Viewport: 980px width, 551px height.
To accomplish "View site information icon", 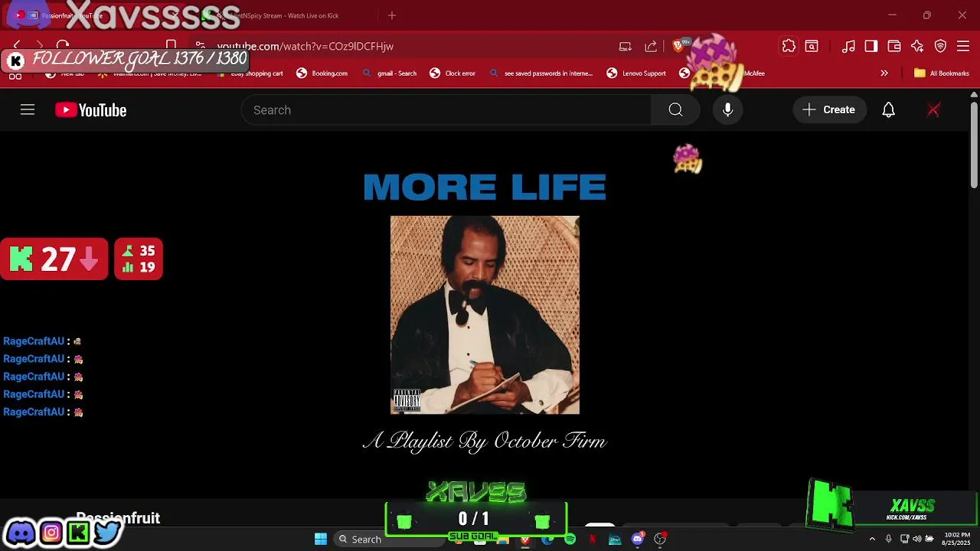I will coord(200,46).
